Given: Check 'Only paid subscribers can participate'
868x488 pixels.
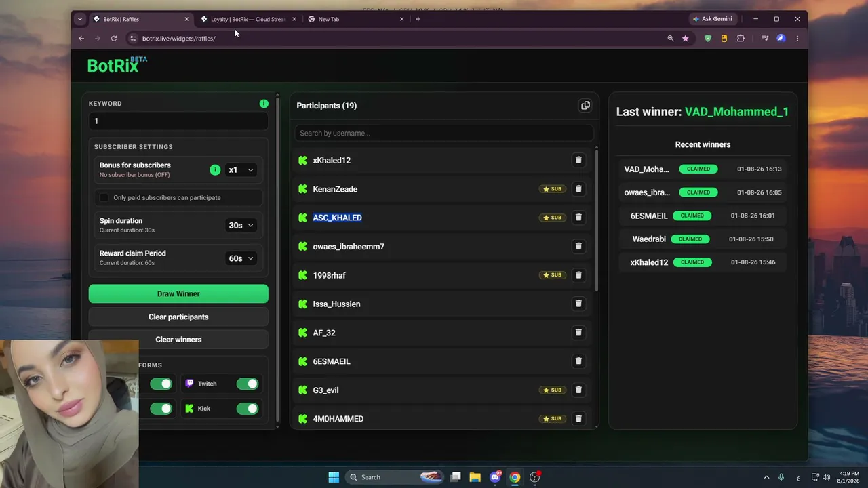Looking at the screenshot, I should point(104,197).
